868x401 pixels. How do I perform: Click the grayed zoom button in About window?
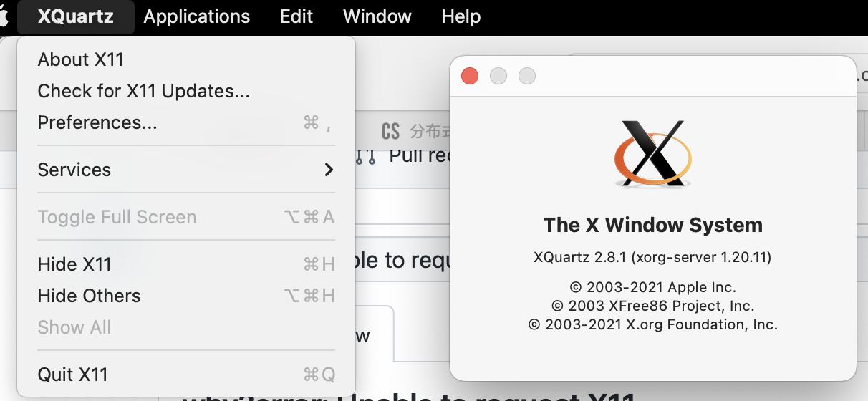[x=527, y=76]
